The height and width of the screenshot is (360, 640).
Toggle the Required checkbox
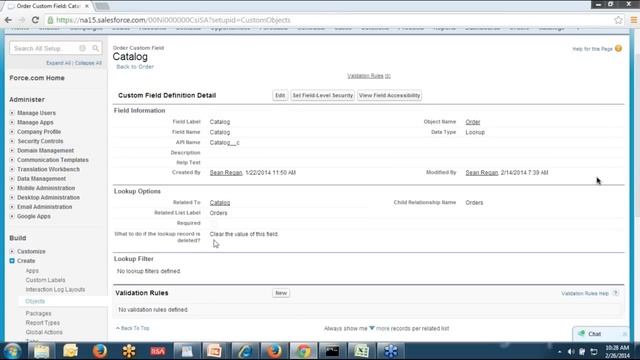pyautogui.click(x=213, y=223)
